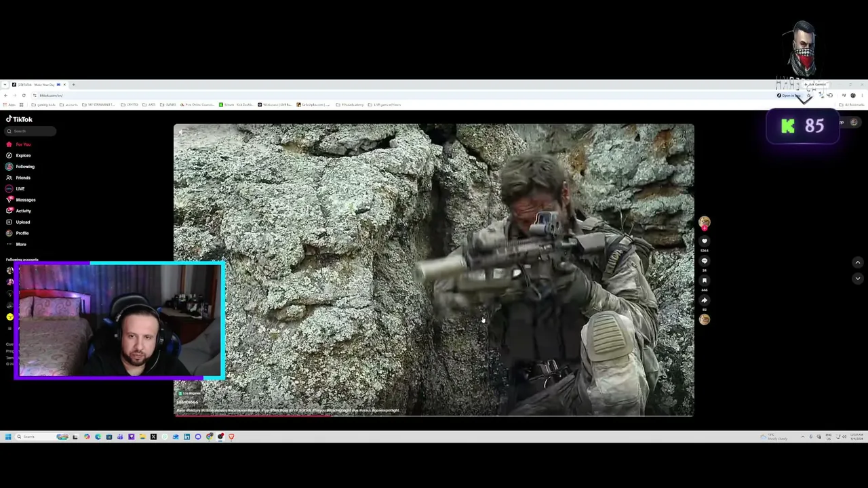Click Open in app button
Image resolution: width=868 pixels, height=488 pixels.
pyautogui.click(x=789, y=96)
